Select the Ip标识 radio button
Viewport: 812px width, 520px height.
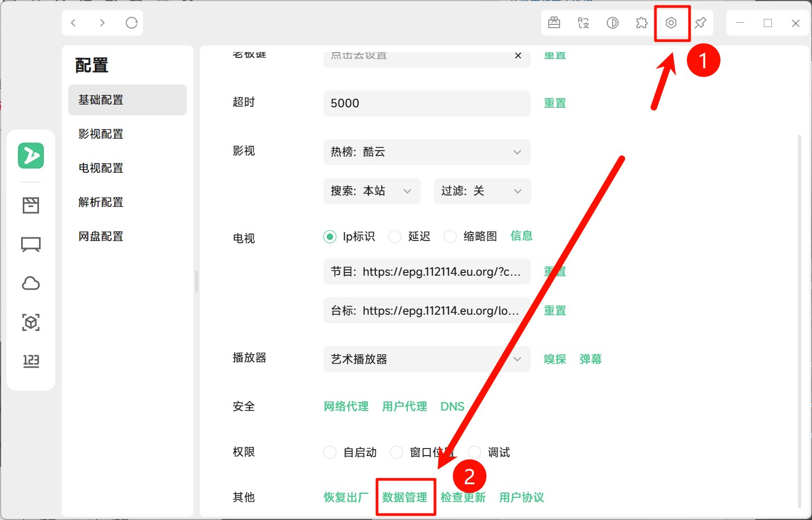pyautogui.click(x=330, y=237)
